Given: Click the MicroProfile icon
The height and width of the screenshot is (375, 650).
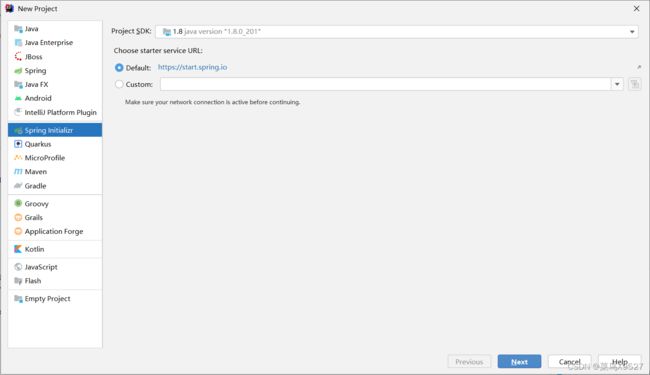Looking at the screenshot, I should point(18,158).
